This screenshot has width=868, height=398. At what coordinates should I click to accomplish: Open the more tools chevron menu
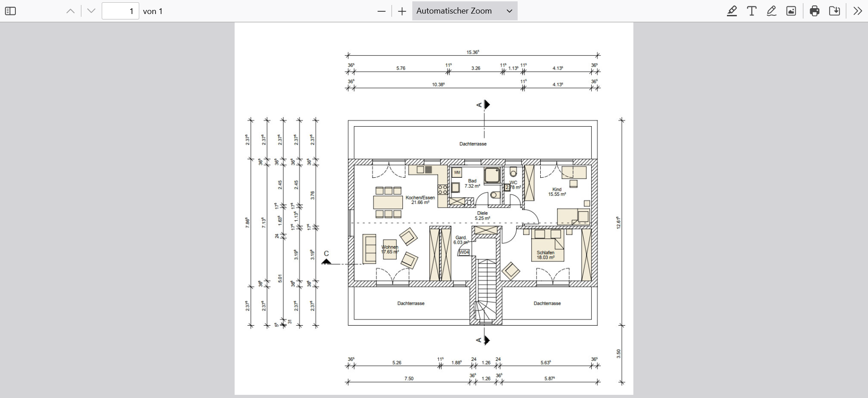click(858, 11)
